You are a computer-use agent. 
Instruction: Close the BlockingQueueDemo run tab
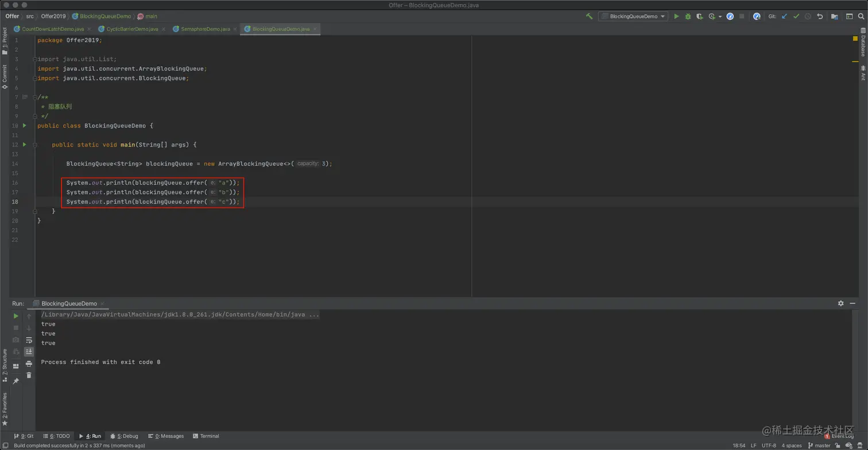point(102,303)
